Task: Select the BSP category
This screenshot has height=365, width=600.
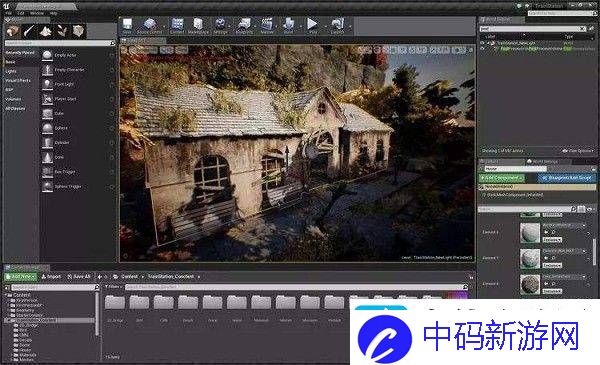Action: [9, 90]
